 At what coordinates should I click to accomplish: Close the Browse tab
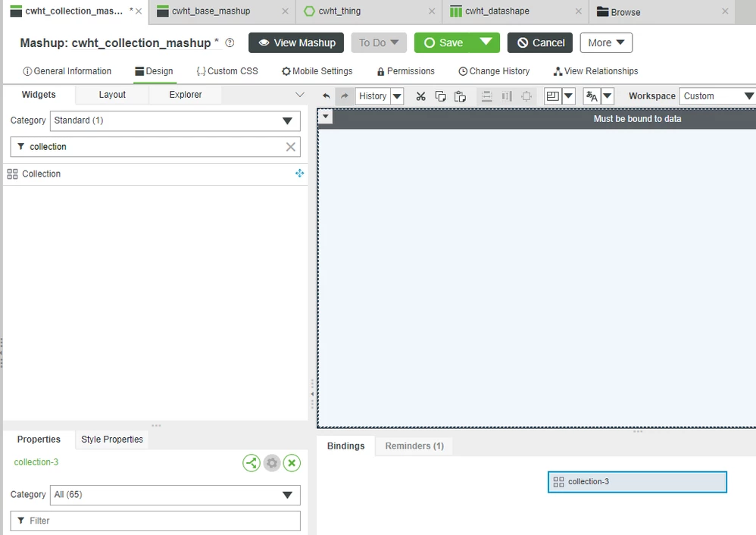(725, 11)
